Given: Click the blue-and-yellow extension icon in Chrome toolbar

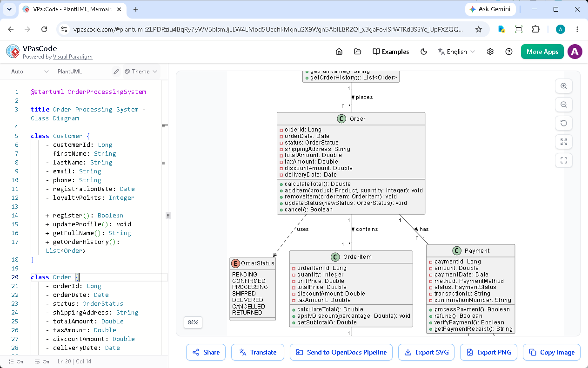Looking at the screenshot, I should (x=501, y=29).
